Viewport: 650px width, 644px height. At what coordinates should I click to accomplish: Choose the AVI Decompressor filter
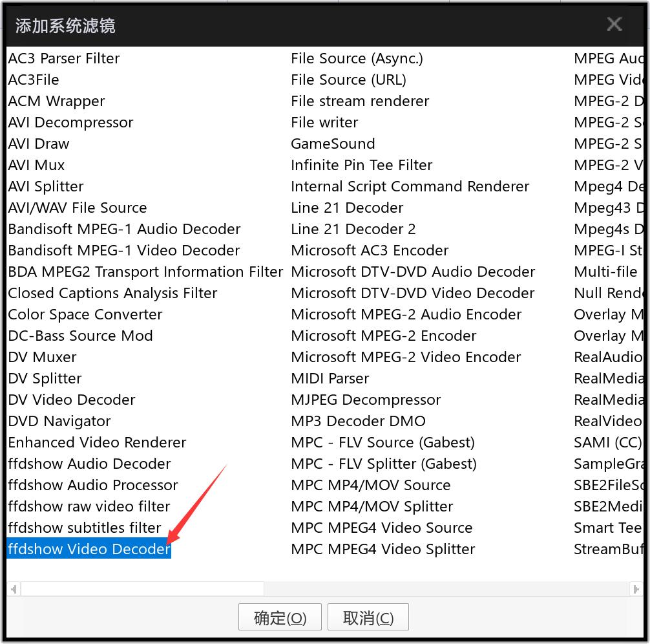pos(70,122)
